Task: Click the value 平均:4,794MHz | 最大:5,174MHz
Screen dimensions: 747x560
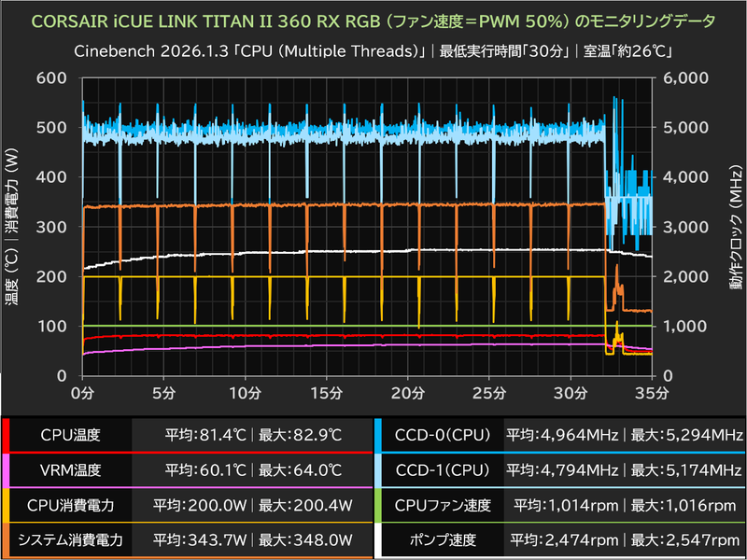Action: coord(625,470)
